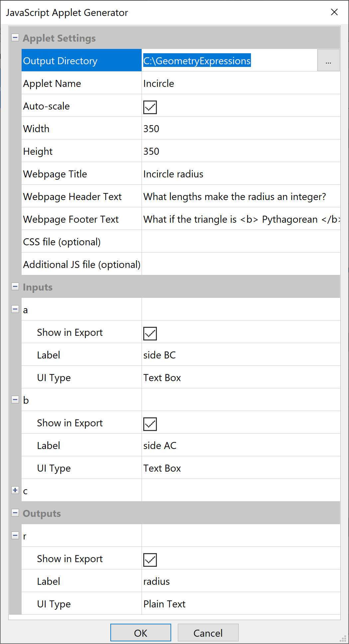Close the JavaScript Applet Generator dialog
The width and height of the screenshot is (349, 644).
[x=334, y=12]
